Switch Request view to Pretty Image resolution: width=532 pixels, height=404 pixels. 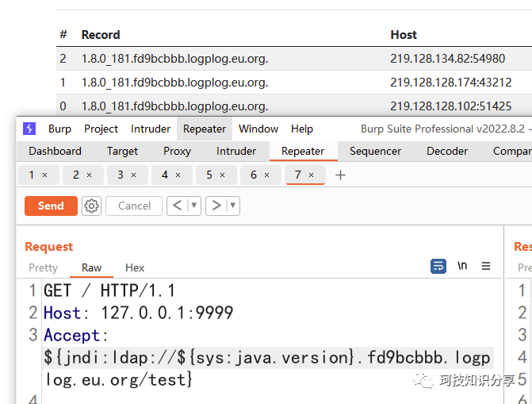(44, 267)
